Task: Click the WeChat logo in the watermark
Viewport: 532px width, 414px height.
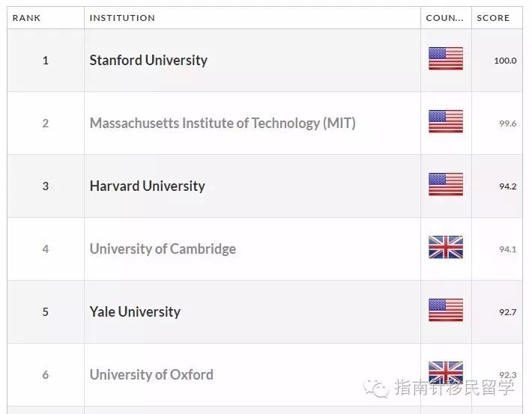Action: point(376,387)
